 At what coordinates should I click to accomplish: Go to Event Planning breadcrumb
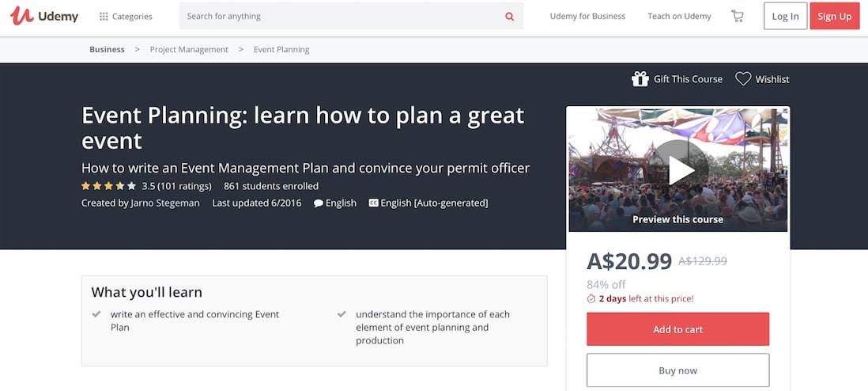click(281, 49)
